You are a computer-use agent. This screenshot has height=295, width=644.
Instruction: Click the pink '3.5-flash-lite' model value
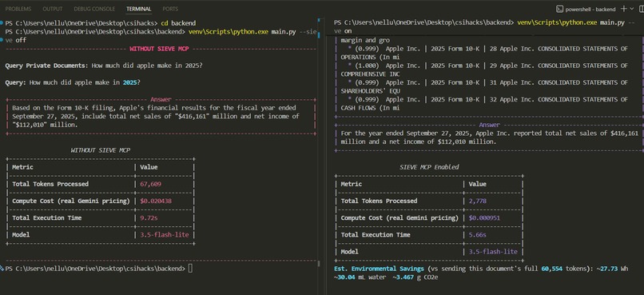[x=165, y=235]
